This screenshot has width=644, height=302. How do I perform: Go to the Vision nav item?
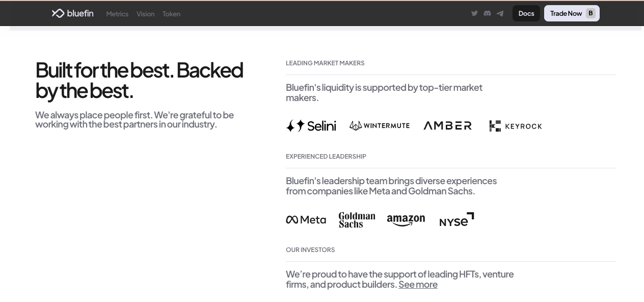(x=145, y=14)
